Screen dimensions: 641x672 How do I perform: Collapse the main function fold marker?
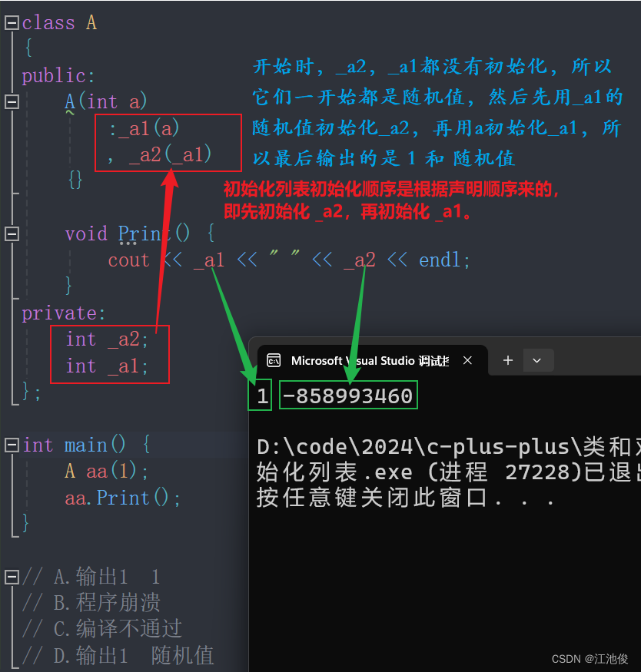[x=11, y=444]
